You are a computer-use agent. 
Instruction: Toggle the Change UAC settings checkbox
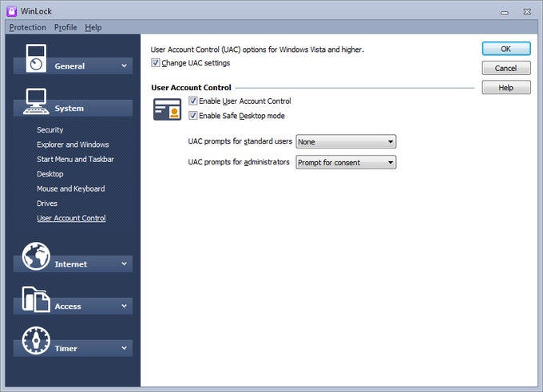[156, 63]
